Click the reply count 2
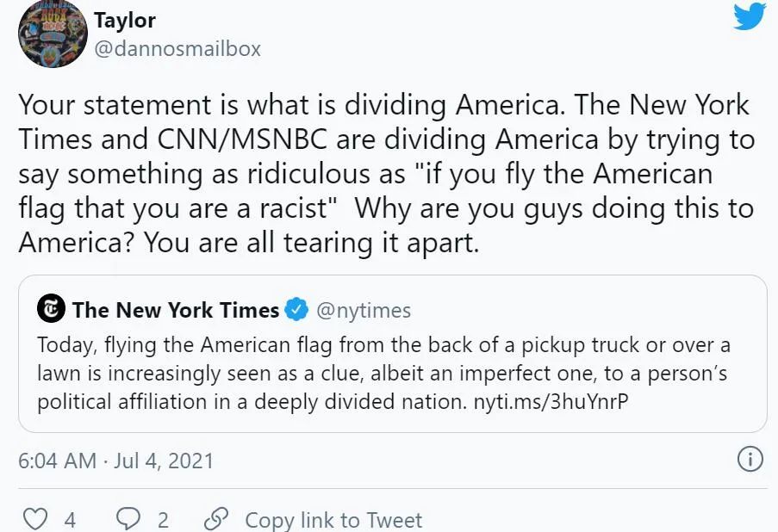This screenshot has height=532, width=778. [163, 520]
